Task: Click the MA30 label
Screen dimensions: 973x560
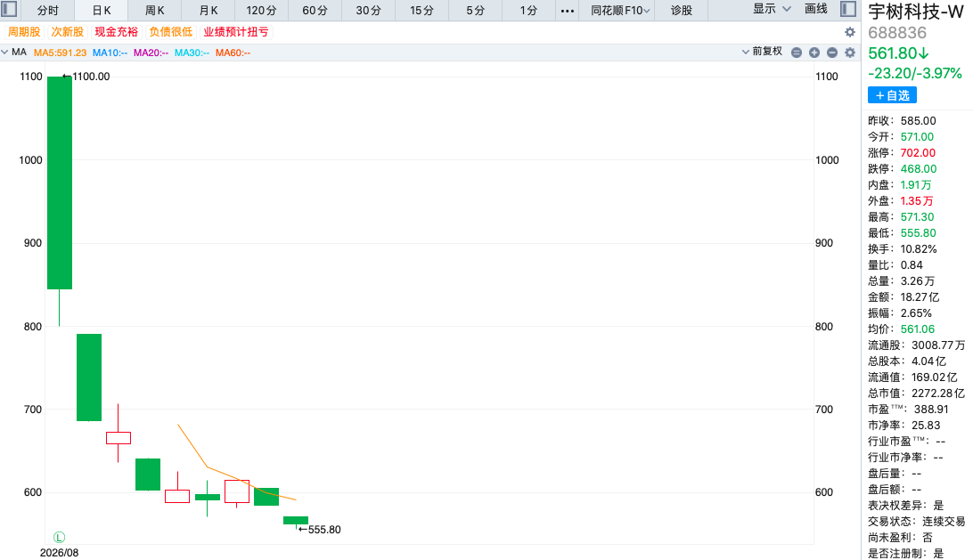Action: pos(192,53)
